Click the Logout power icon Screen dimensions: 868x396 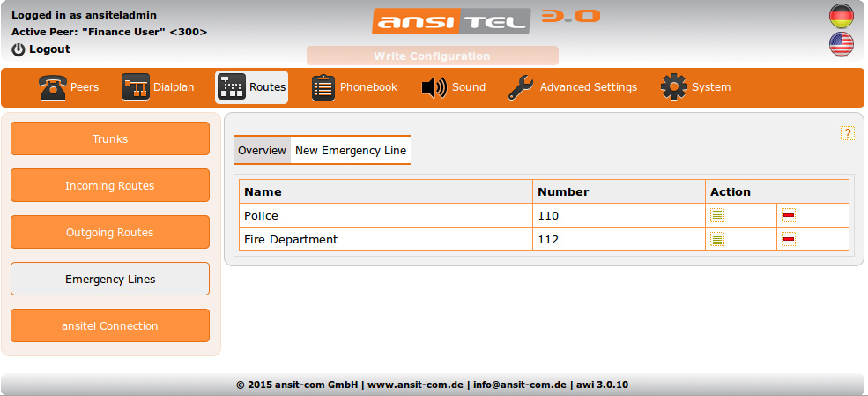click(x=19, y=49)
